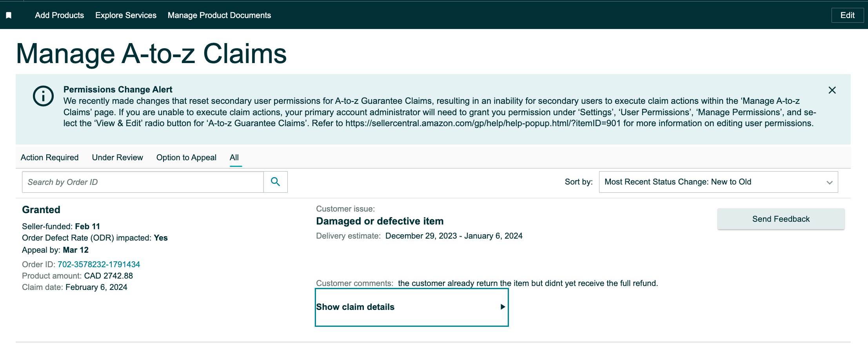This screenshot has width=868, height=344.
Task: Switch to Under Review tab
Action: 117,158
